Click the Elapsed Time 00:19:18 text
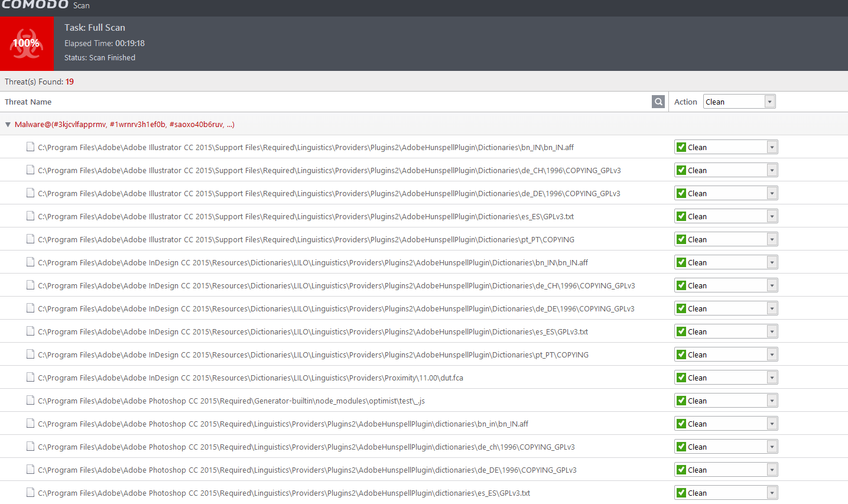The image size is (848, 504). pyautogui.click(x=105, y=43)
